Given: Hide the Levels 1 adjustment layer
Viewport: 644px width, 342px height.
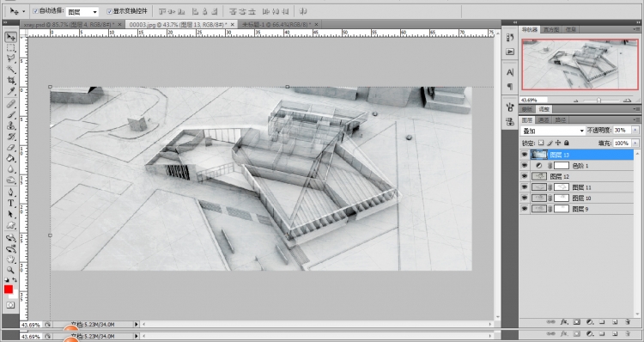Looking at the screenshot, I should tap(524, 165).
